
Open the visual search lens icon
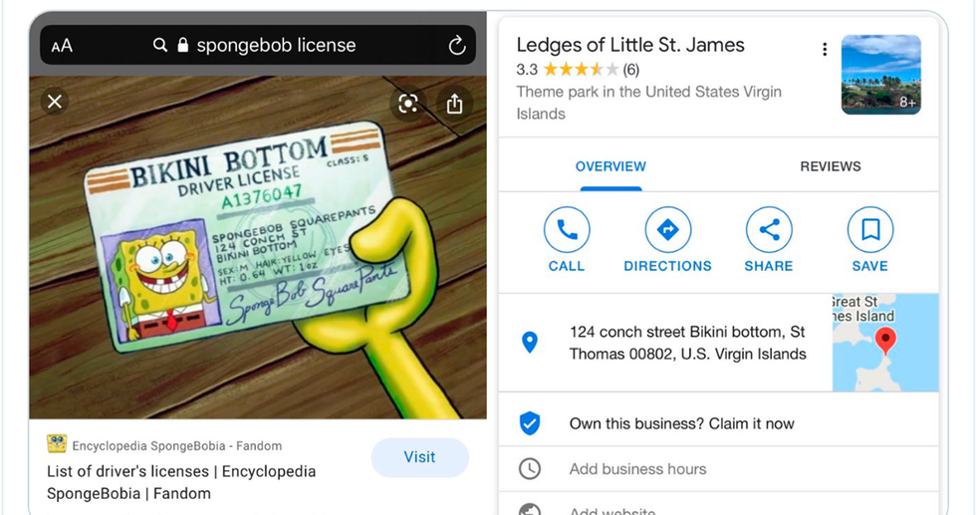[x=407, y=104]
